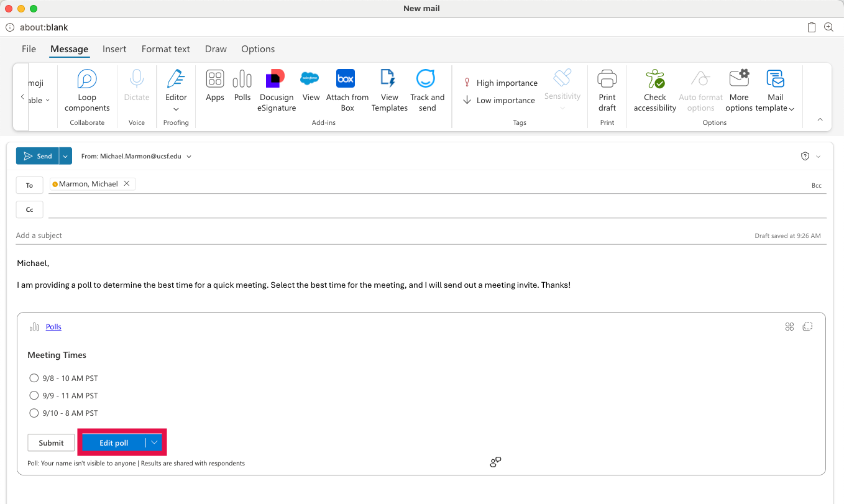The height and width of the screenshot is (504, 844).
Task: Open the Draw tab
Action: 216,49
